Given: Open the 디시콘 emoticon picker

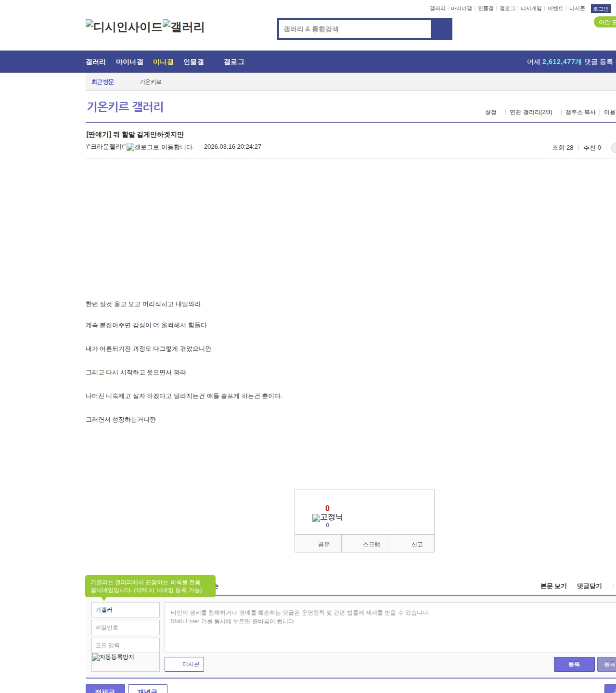Looking at the screenshot, I should 184,664.
